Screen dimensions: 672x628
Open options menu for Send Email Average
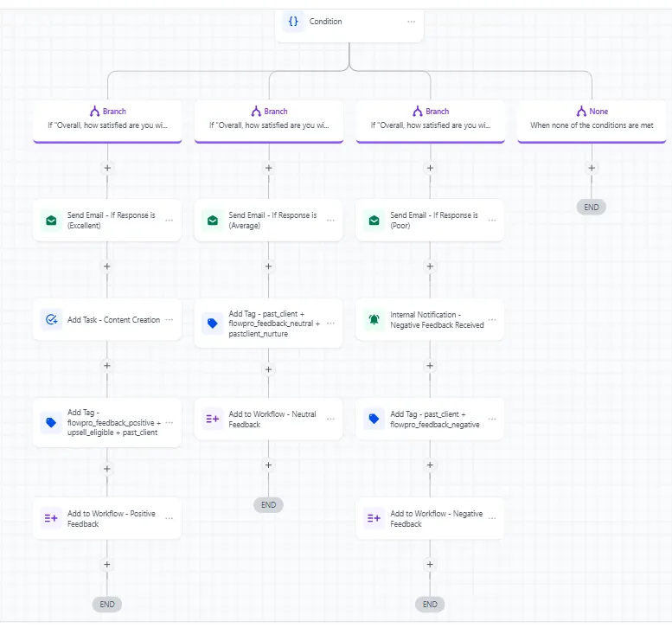click(330, 221)
